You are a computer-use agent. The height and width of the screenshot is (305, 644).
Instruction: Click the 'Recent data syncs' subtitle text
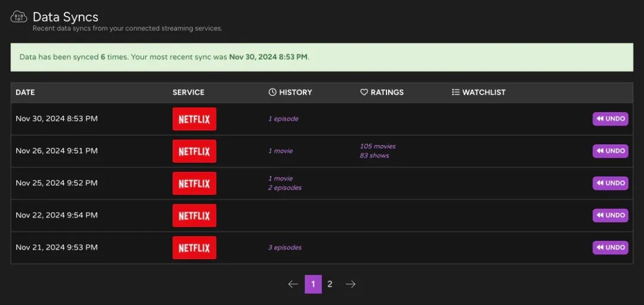pos(128,29)
